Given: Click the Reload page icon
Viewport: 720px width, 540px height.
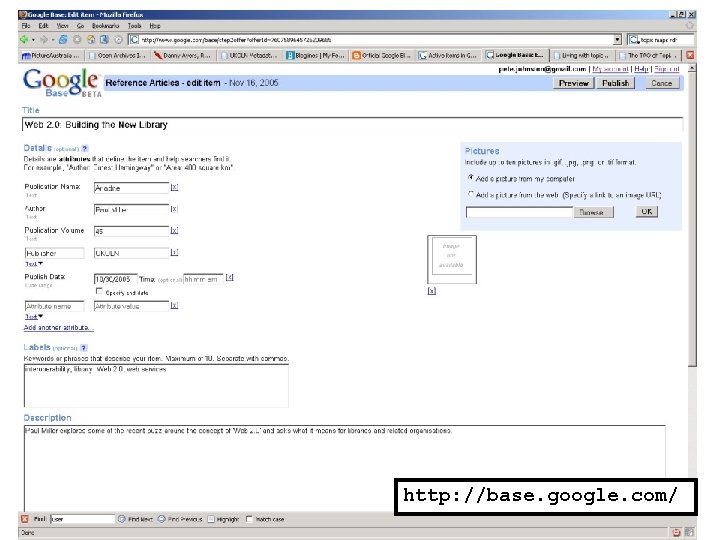Looking at the screenshot, I should click(63, 40).
